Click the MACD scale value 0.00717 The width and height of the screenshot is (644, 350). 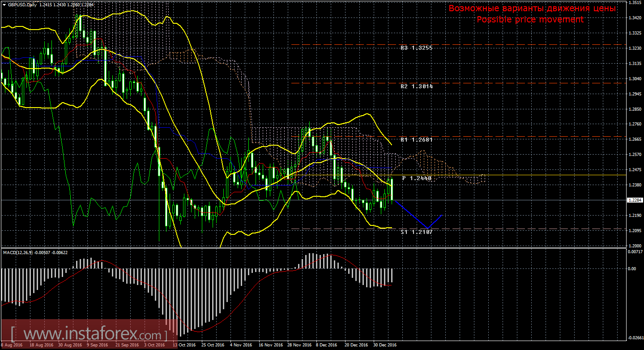click(x=635, y=252)
